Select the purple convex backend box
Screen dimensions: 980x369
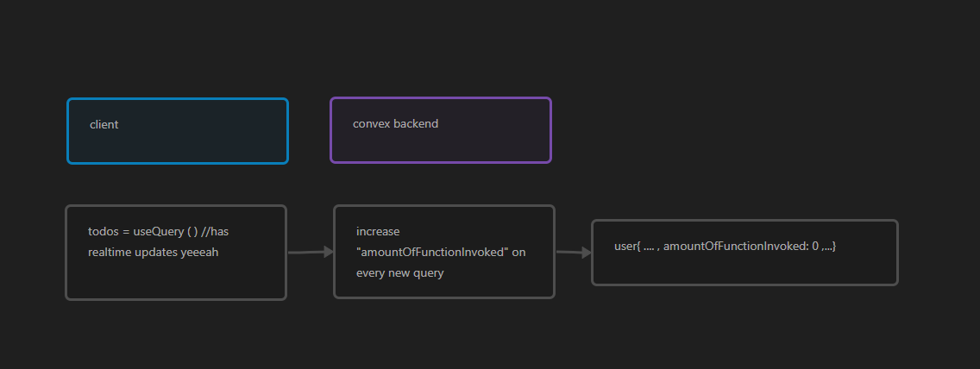click(441, 130)
